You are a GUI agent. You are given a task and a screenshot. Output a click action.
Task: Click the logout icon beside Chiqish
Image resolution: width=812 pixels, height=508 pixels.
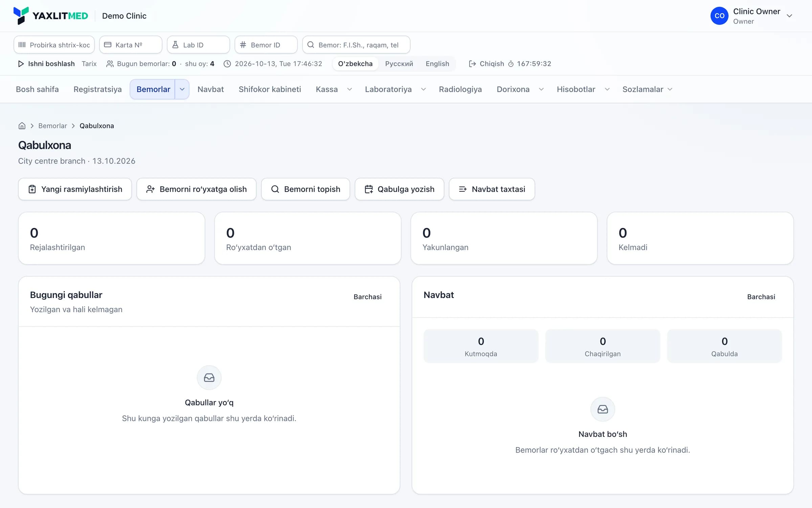[x=472, y=64]
